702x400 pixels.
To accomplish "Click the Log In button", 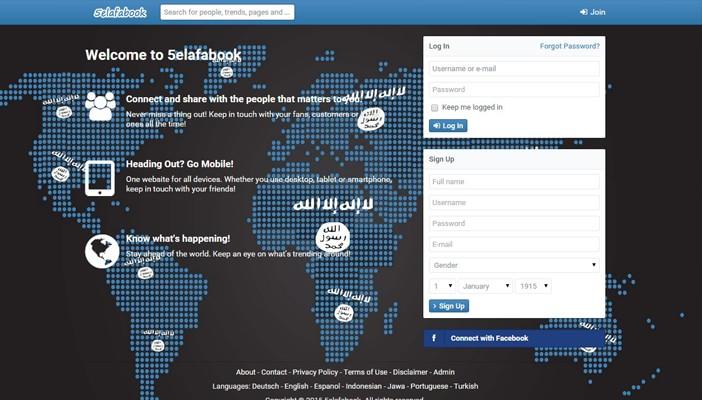I will tap(448, 126).
